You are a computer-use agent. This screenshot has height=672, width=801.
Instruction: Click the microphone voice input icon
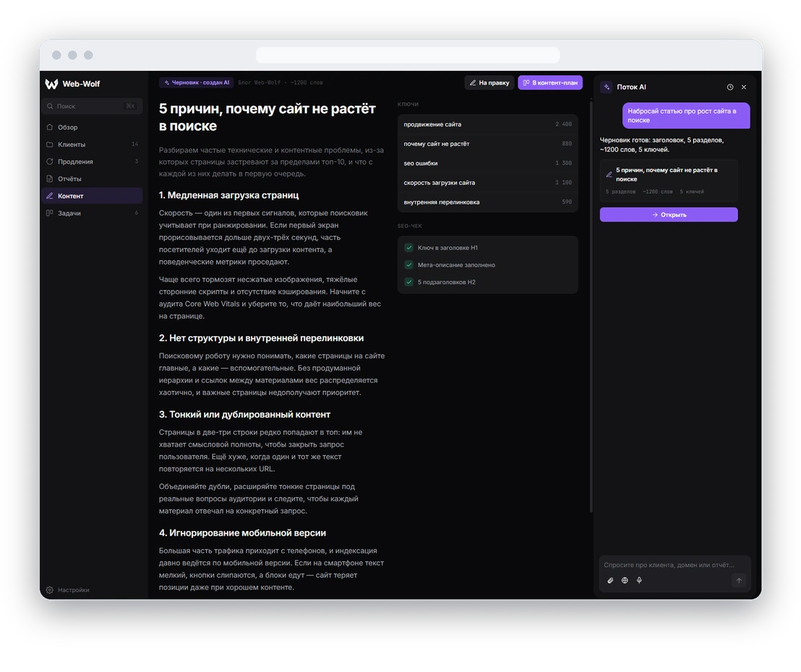tap(639, 580)
